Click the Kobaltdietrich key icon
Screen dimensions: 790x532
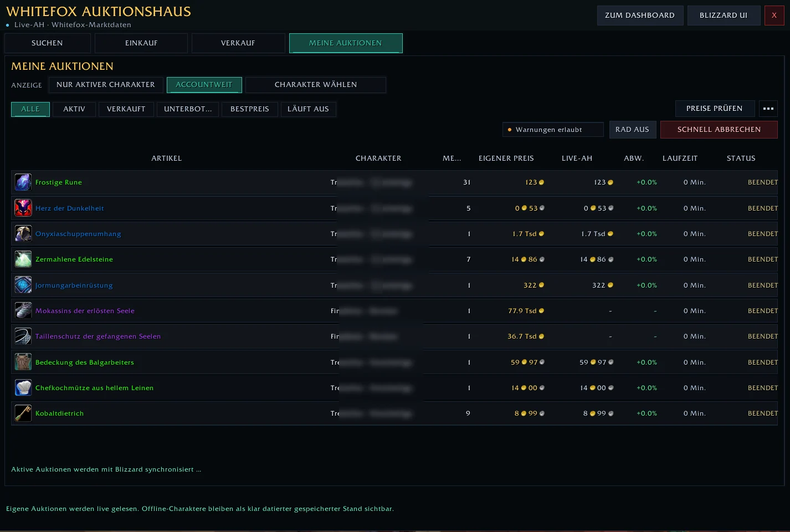point(23,413)
